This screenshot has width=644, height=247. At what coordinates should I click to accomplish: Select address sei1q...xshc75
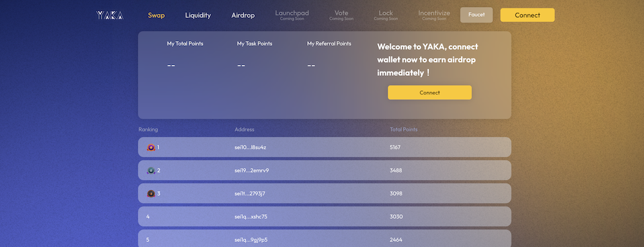(x=251, y=217)
